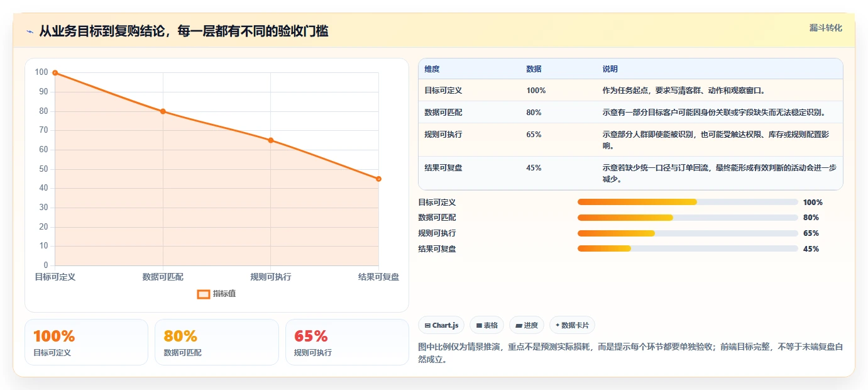868x390 pixels.
Task: Click the 数据可匹配 x-axis label
Action: (163, 277)
